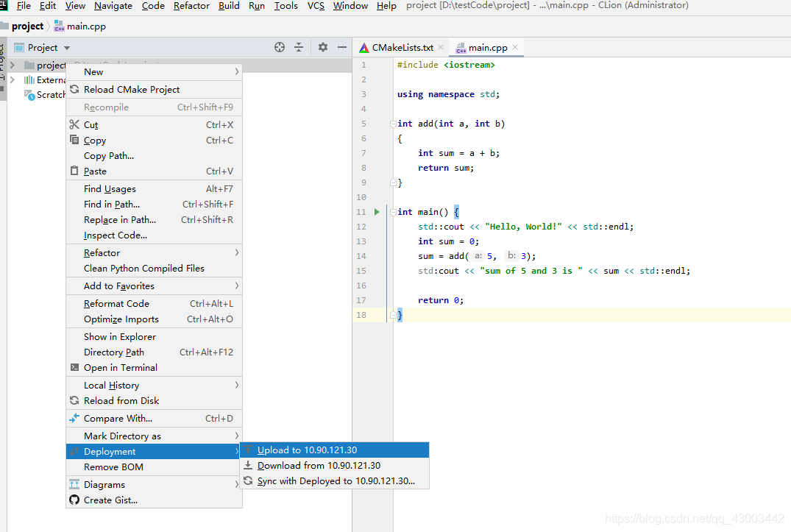791x532 pixels.
Task: Switch to the CMakeLists.txt tab
Action: pyautogui.click(x=402, y=47)
